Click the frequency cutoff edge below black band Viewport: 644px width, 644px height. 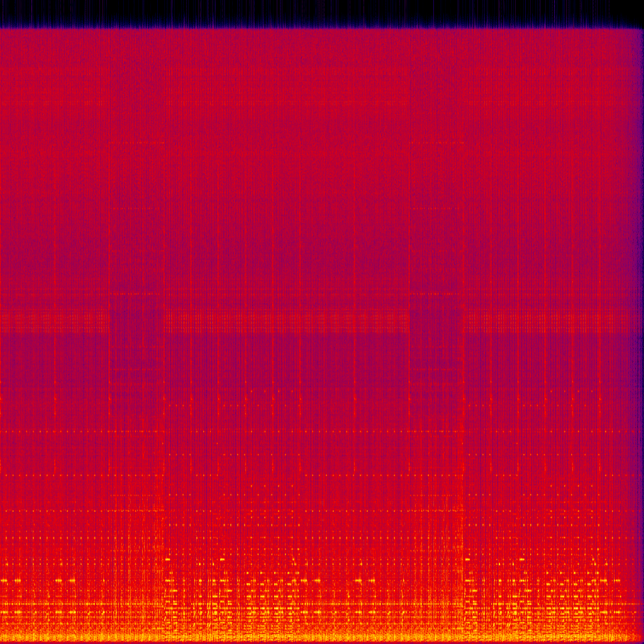(x=322, y=28)
